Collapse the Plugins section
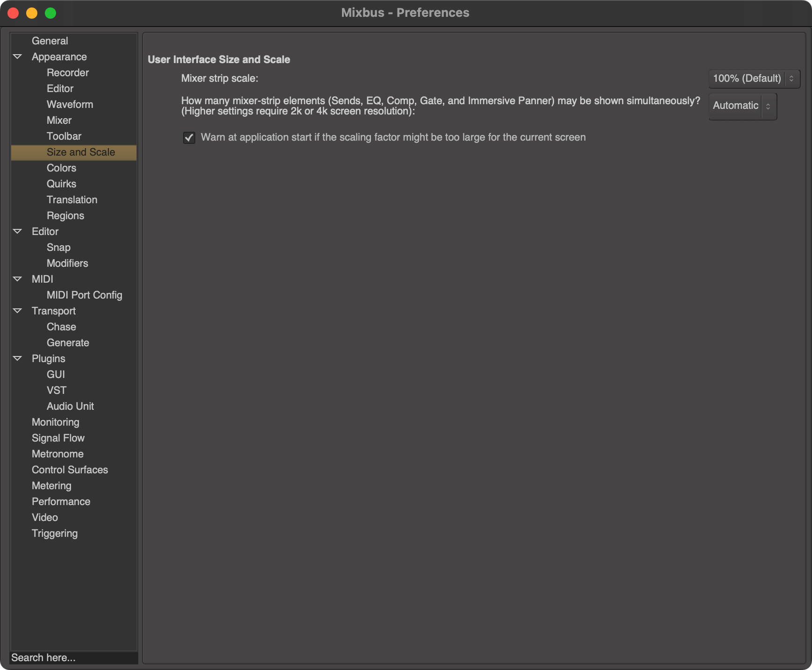This screenshot has height=670, width=812. (18, 358)
